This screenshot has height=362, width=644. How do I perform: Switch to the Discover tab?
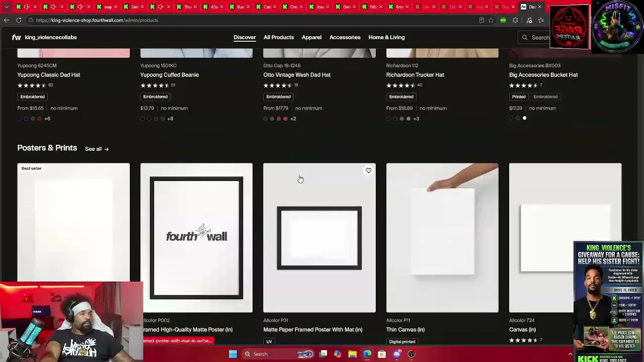coord(245,37)
